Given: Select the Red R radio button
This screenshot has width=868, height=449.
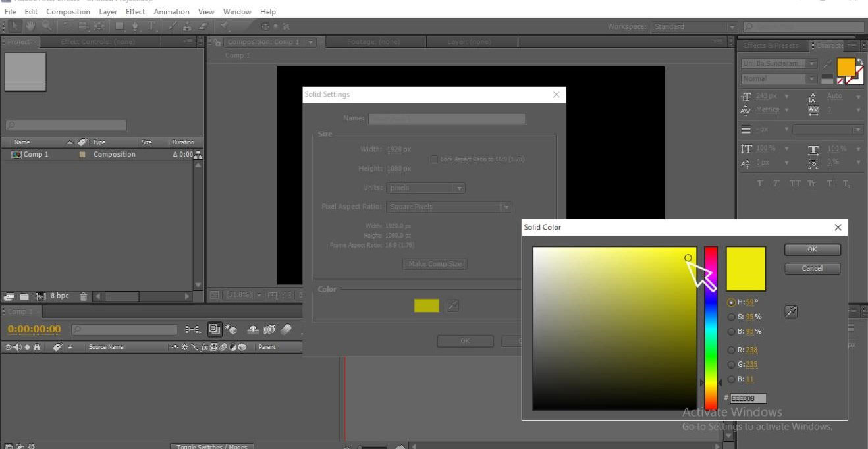Looking at the screenshot, I should pyautogui.click(x=731, y=350).
